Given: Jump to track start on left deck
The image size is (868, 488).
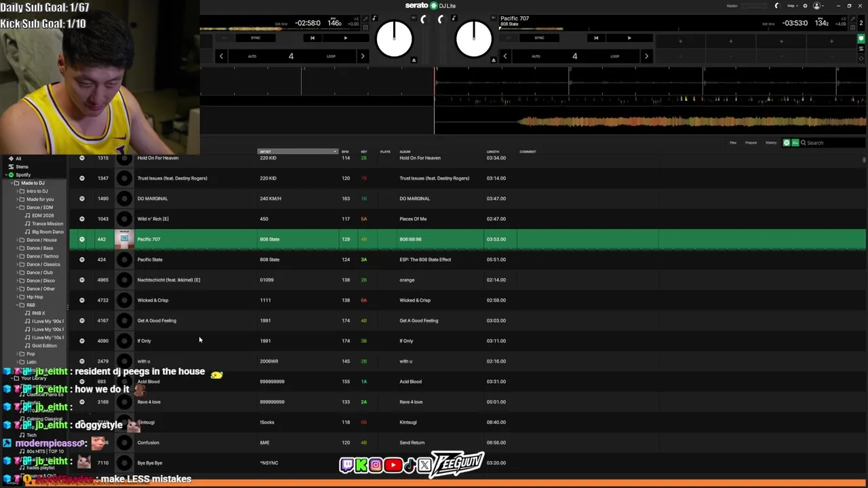Looking at the screenshot, I should pyautogui.click(x=312, y=38).
